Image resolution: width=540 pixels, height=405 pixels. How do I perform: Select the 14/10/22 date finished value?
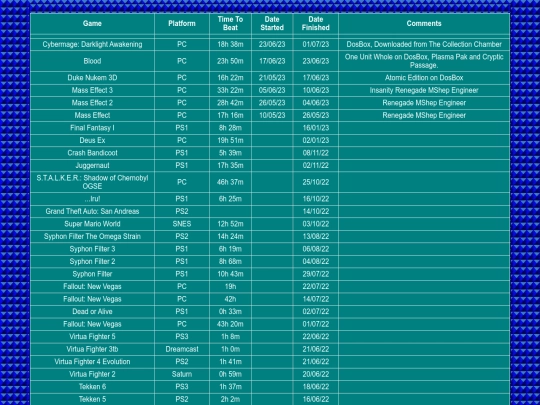click(315, 211)
